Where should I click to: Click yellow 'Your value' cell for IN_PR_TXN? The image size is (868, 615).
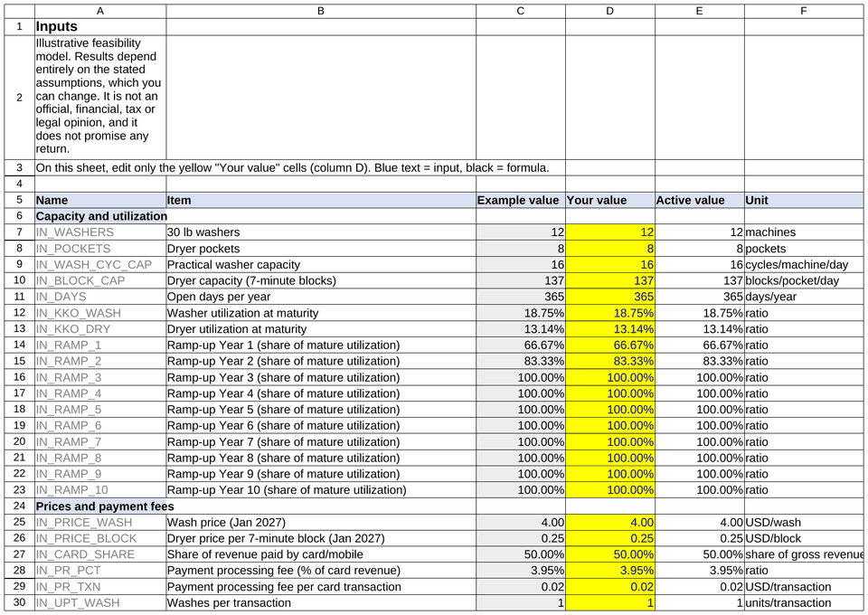(x=610, y=587)
